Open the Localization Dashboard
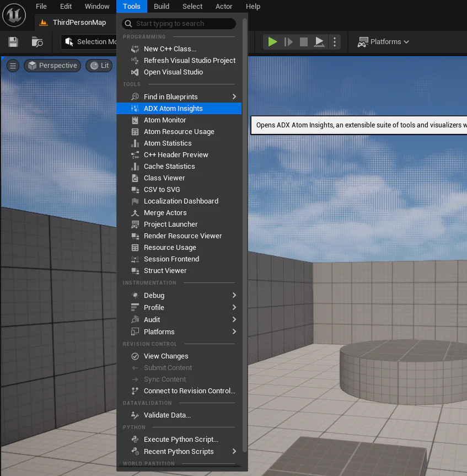467x476 pixels. [x=179, y=201]
